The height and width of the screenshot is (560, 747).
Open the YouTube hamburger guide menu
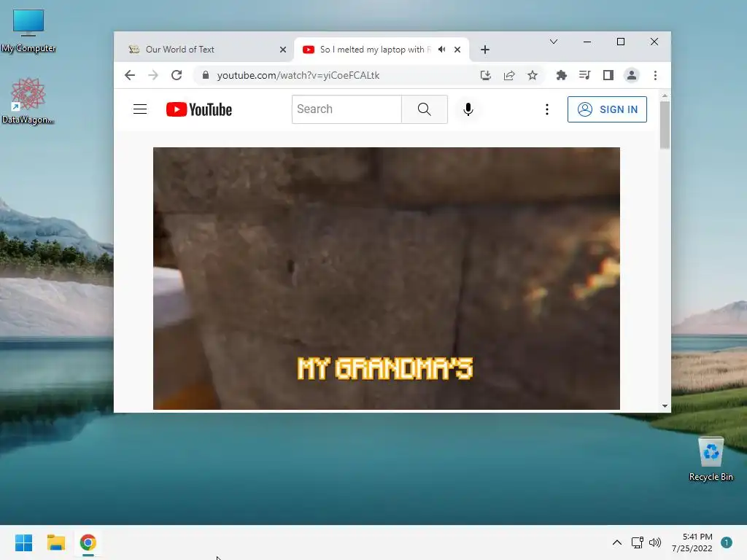click(x=139, y=109)
